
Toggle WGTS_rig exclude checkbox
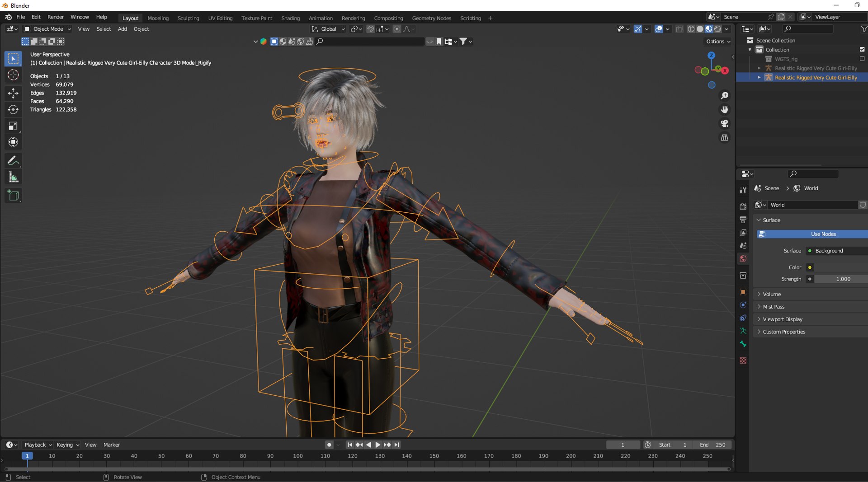pos(862,59)
